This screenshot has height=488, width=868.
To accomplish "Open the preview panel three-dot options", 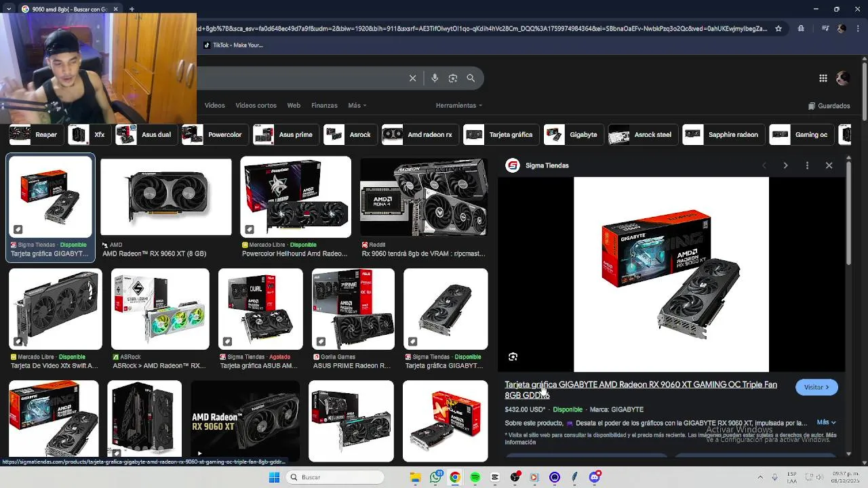I will pos(807,165).
